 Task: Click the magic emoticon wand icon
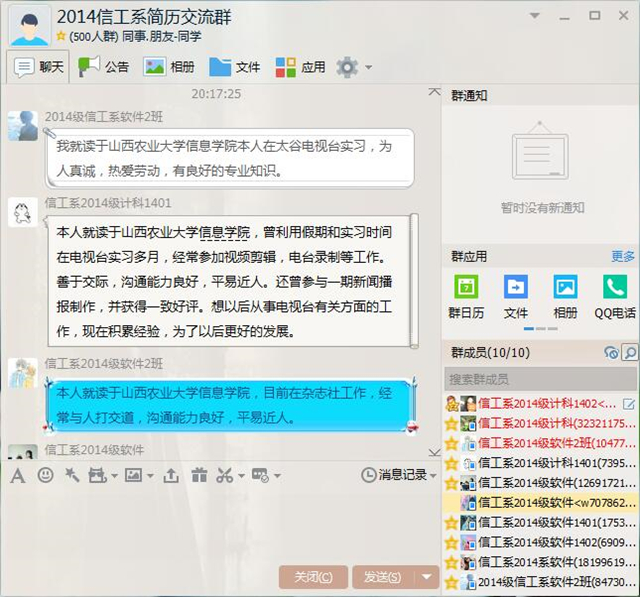click(72, 475)
